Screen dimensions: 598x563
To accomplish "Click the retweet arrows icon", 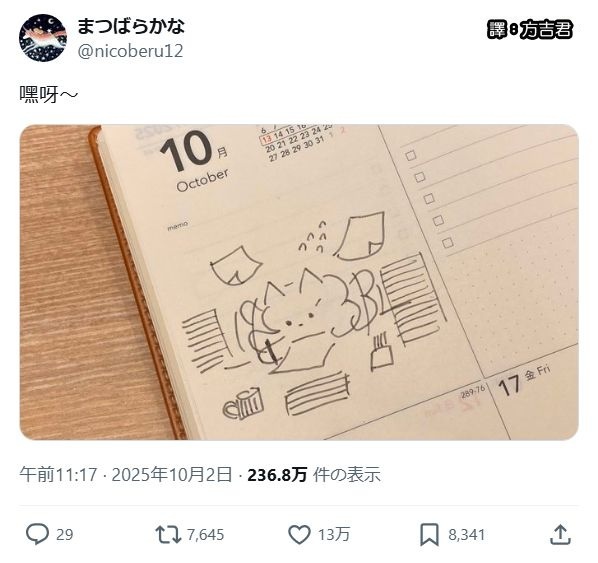I will pos(168,534).
